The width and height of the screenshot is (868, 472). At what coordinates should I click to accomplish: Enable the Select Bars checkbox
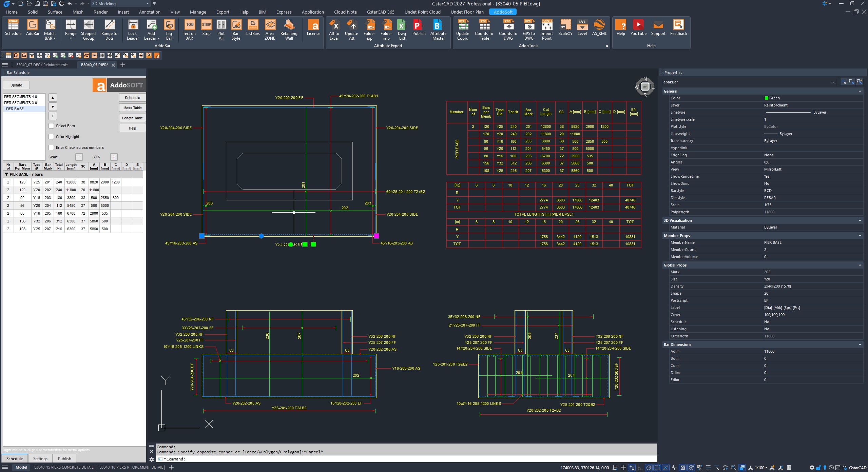(51, 126)
